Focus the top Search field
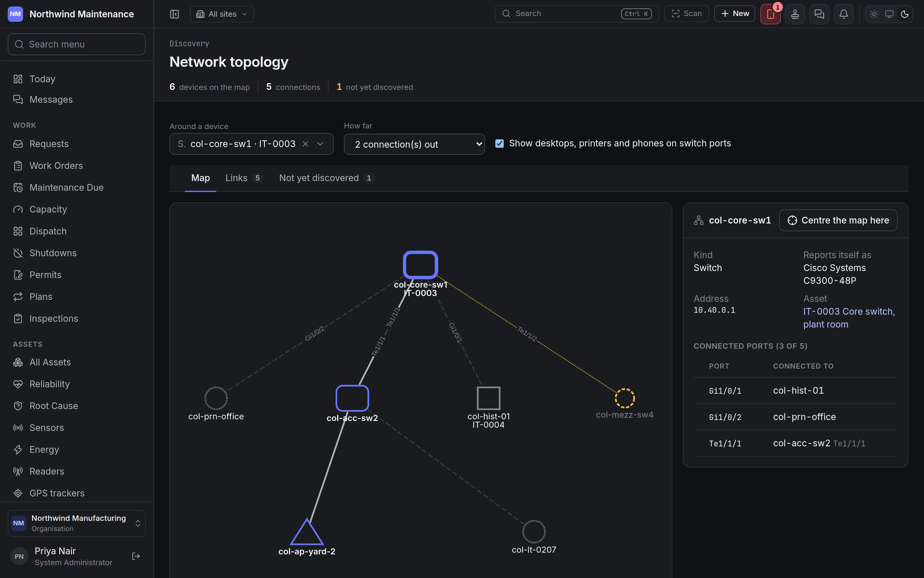Screen dimensions: 924x578 (577, 14)
